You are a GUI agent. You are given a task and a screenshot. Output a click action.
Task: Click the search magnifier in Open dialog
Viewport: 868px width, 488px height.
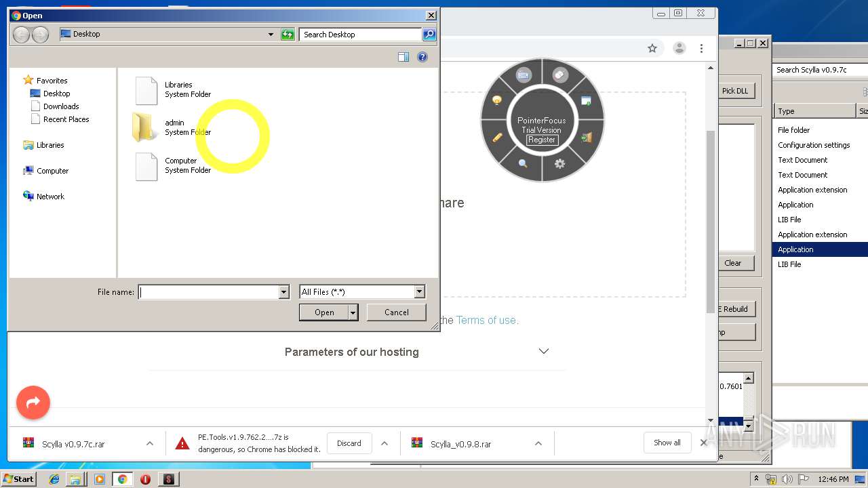429,35
